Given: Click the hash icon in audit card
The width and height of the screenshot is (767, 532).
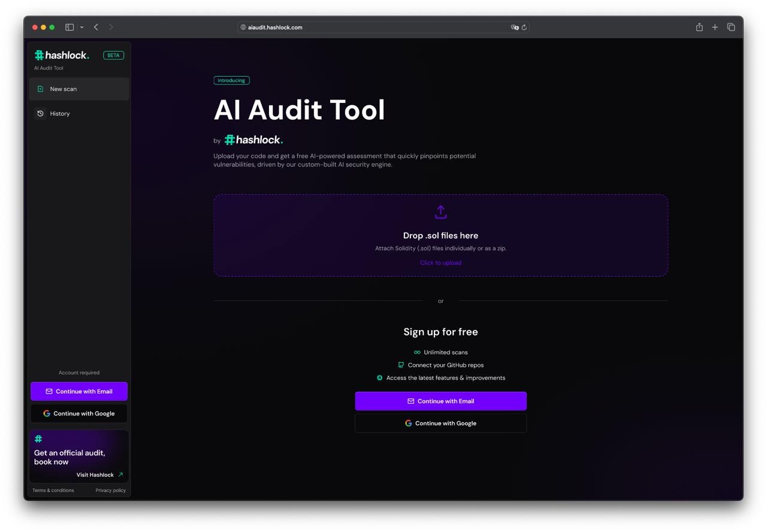Looking at the screenshot, I should pyautogui.click(x=38, y=439).
